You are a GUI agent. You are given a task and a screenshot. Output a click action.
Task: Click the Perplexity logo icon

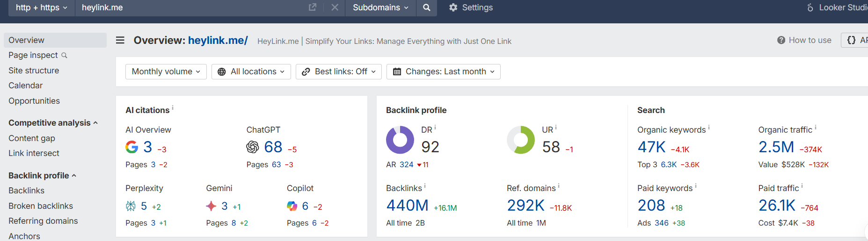(x=131, y=206)
